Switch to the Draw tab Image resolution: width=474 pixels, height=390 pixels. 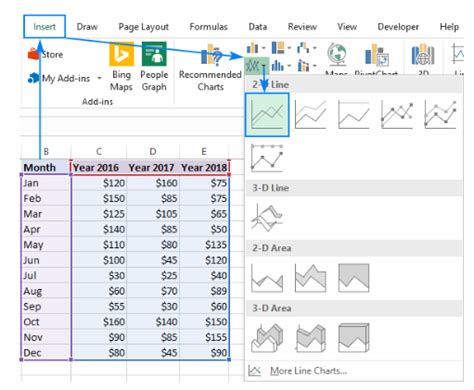click(x=87, y=27)
